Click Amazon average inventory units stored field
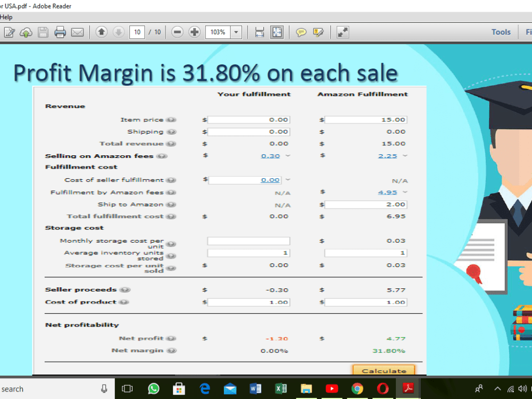The height and width of the screenshot is (399, 532). click(x=365, y=253)
